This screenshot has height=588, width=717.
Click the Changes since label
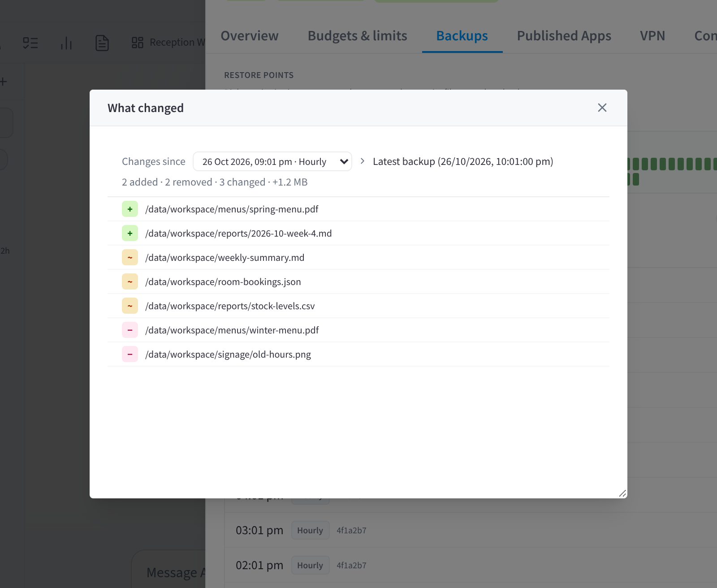point(154,161)
